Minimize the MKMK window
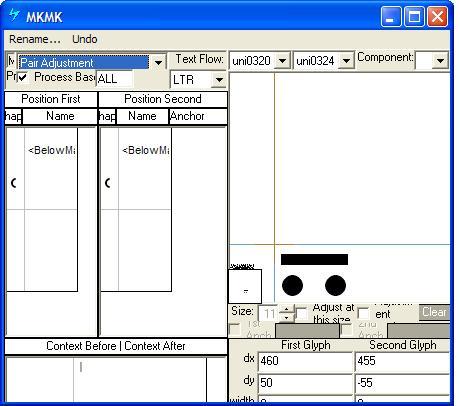The width and height of the screenshot is (460, 406). [391, 16]
